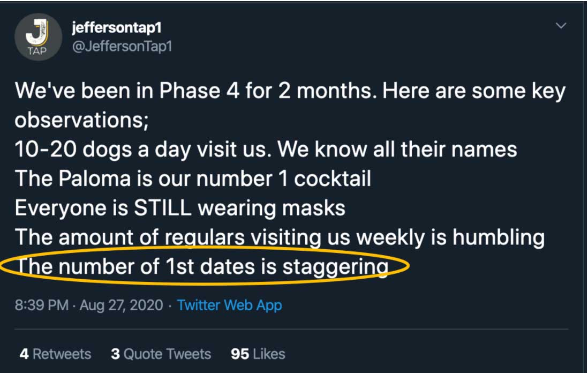The image size is (588, 373).
Task: Click the circled '1st dates is staggering' line
Action: pos(201,266)
